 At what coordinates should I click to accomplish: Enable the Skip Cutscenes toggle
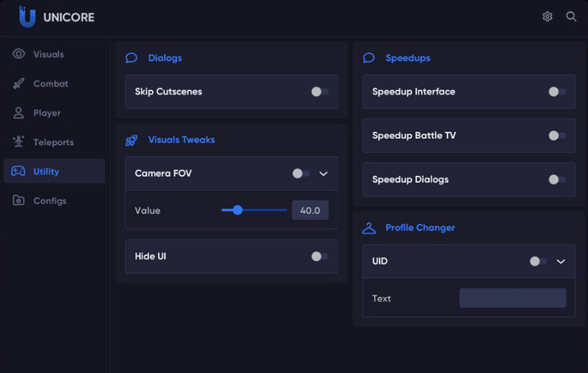pyautogui.click(x=320, y=92)
